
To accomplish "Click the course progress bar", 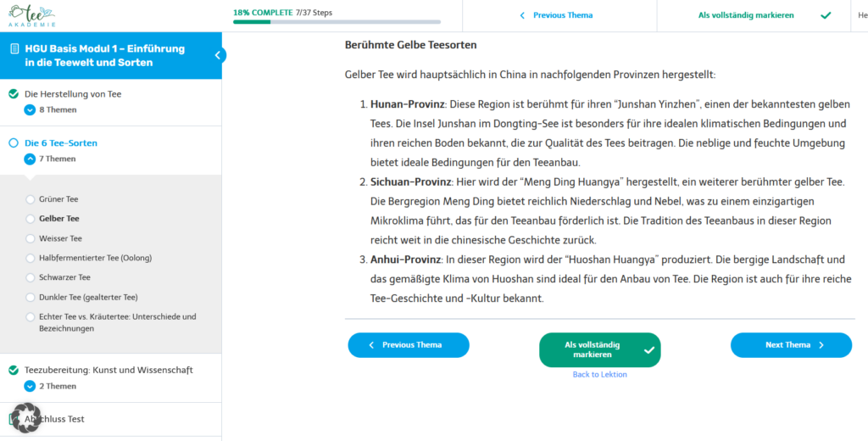I will coord(337,22).
